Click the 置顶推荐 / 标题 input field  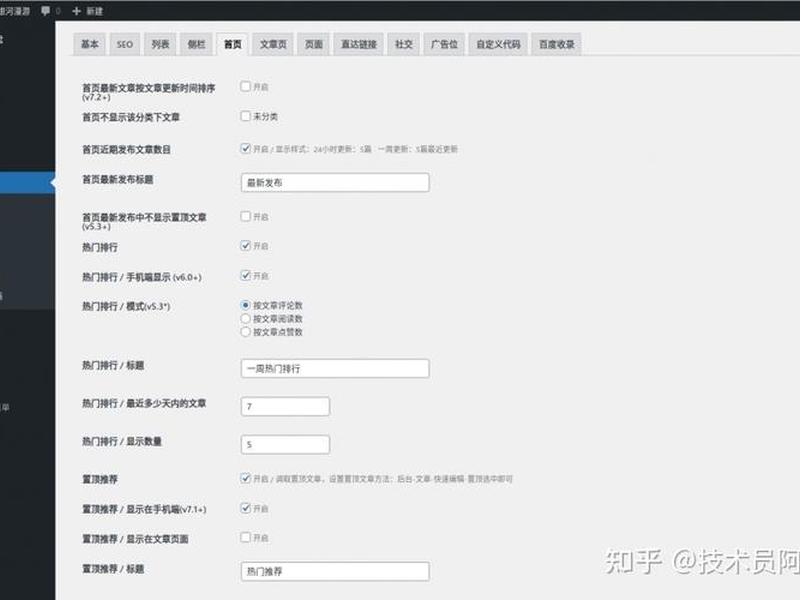(335, 571)
